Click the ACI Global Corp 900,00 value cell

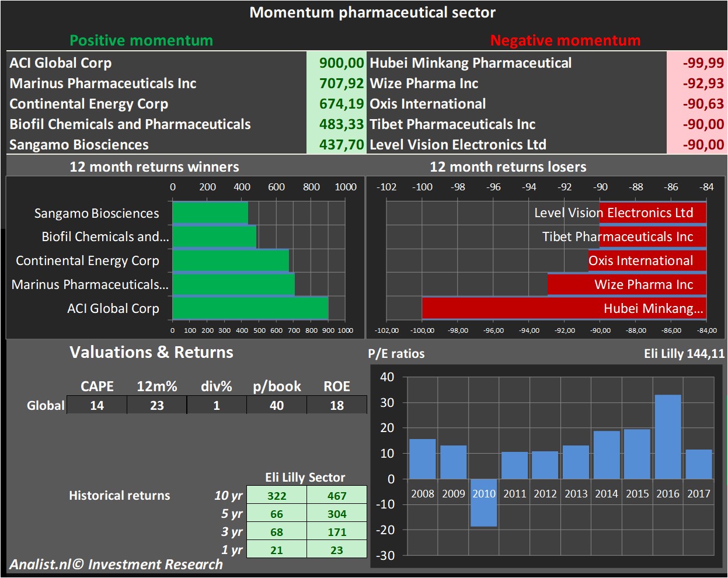pos(336,63)
